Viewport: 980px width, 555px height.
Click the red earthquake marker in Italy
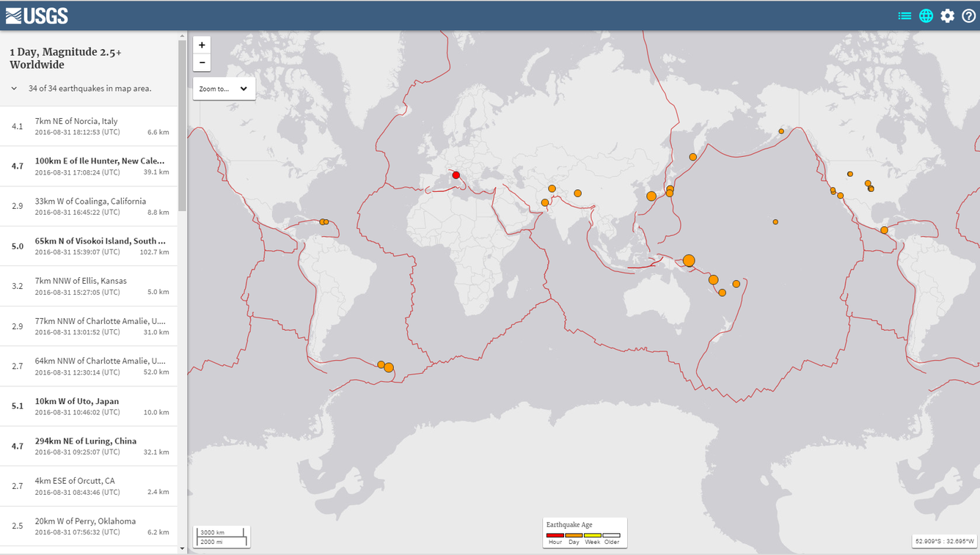point(456,175)
